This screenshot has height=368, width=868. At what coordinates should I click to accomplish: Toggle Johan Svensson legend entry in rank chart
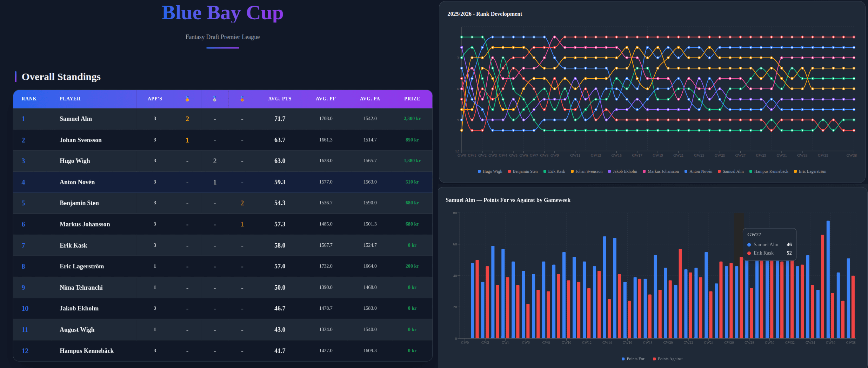click(x=587, y=171)
